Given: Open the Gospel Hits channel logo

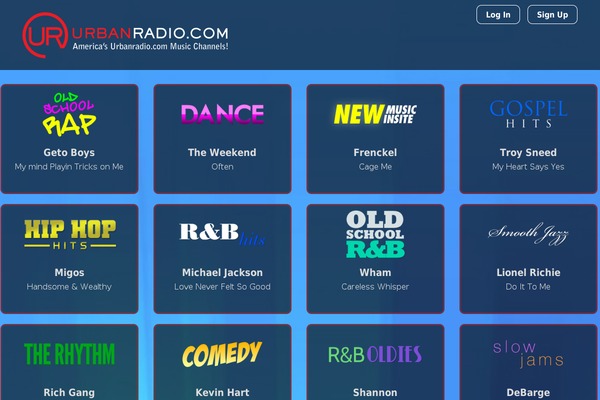Looking at the screenshot, I should [x=528, y=114].
